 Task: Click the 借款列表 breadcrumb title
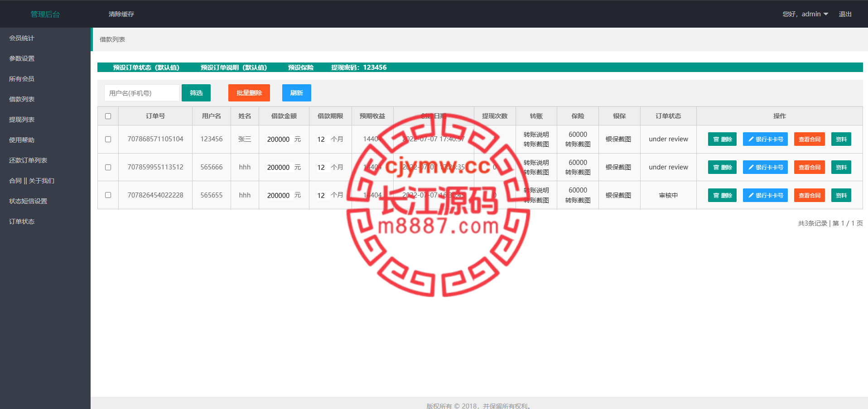112,39
